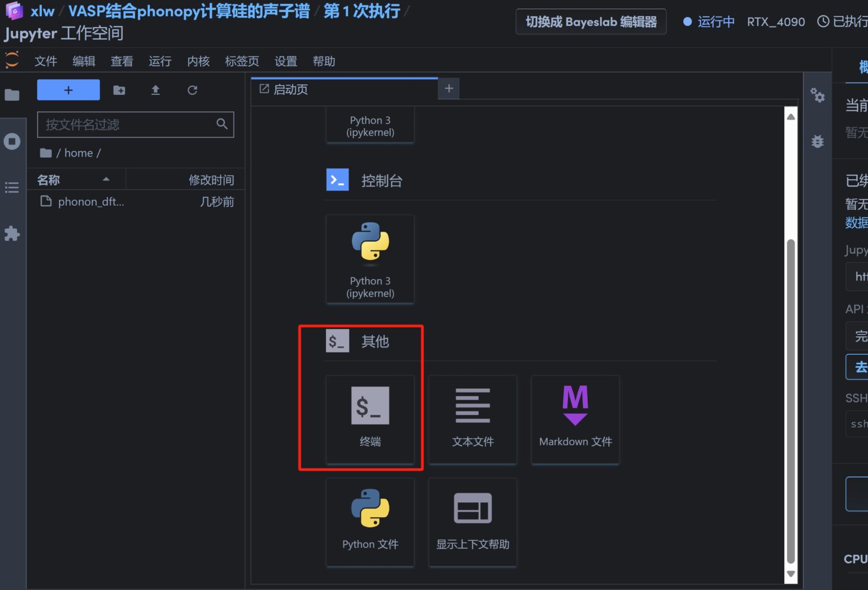The height and width of the screenshot is (590, 868).
Task: Open the property inspector gears icon
Action: point(817,95)
